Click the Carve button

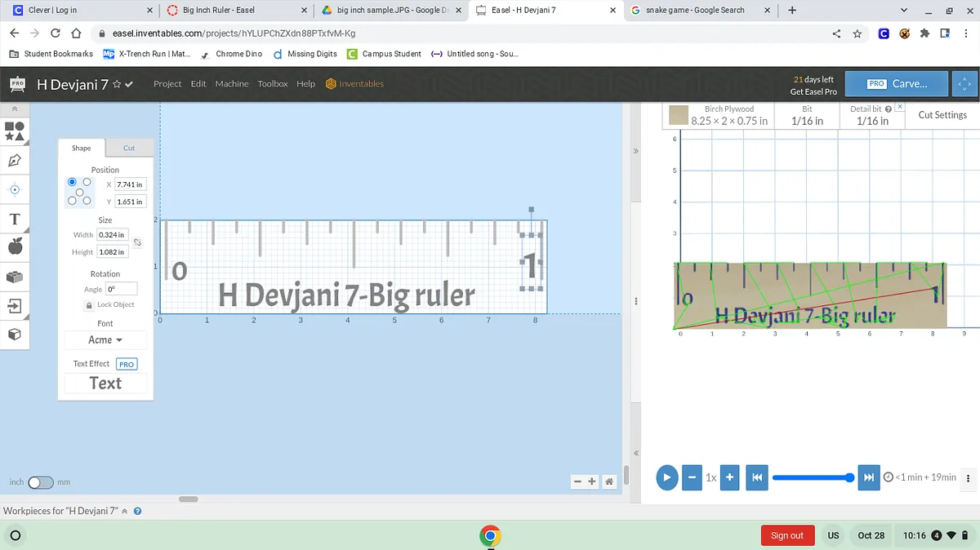pos(897,83)
